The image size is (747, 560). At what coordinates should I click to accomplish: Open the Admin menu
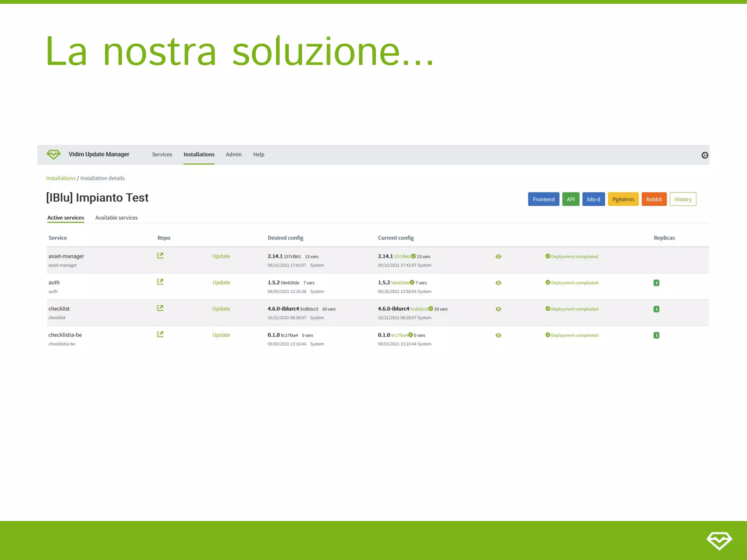[233, 155]
